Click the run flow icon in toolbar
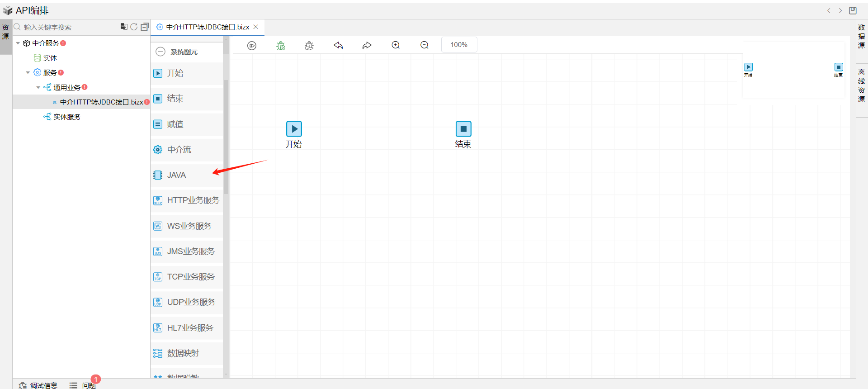This screenshot has width=868, height=389. click(x=252, y=45)
